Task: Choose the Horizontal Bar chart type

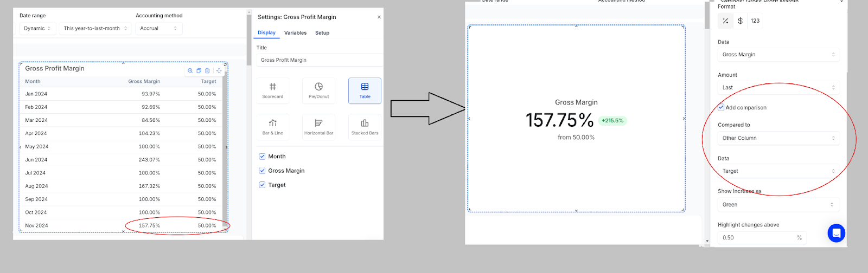Action: click(318, 127)
